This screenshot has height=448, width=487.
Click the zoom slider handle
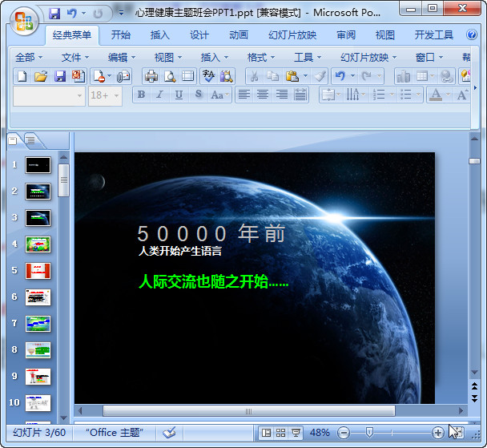(x=369, y=432)
